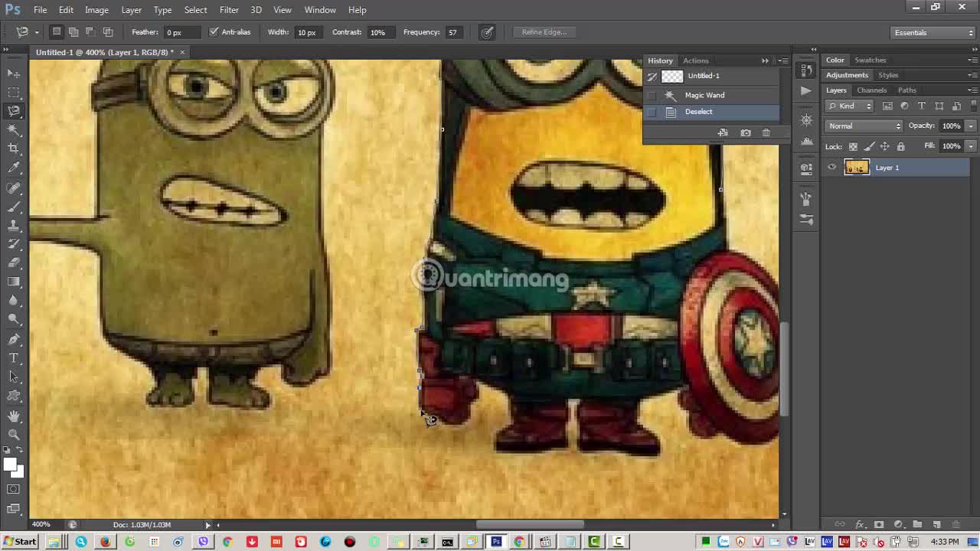Click foreground color swatch in toolbox
The height and width of the screenshot is (551, 980).
click(10, 465)
